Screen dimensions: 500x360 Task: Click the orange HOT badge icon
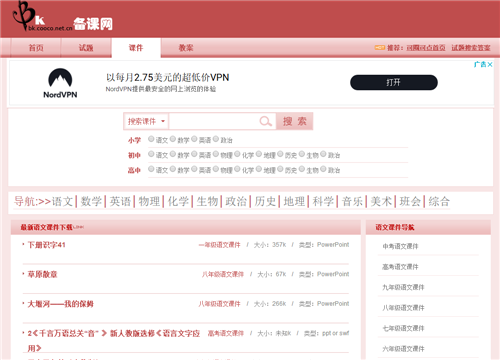tap(380, 48)
